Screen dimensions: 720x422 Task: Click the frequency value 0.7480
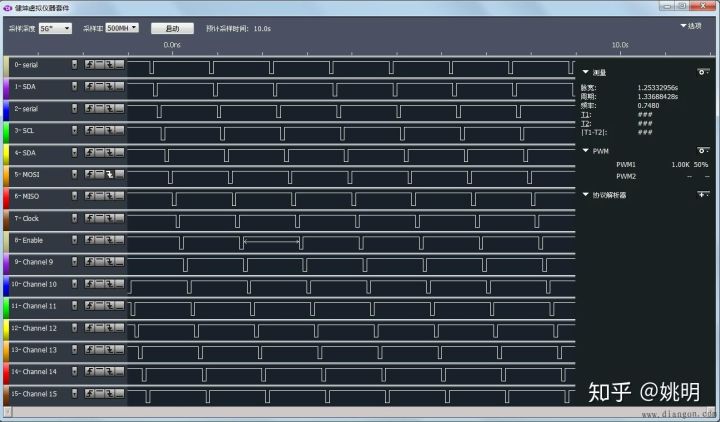(x=648, y=106)
